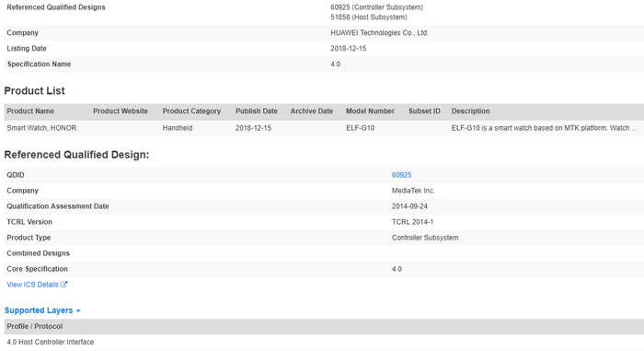
Task: Select the Smart Watch, HONOR product row
Action: 324,128
